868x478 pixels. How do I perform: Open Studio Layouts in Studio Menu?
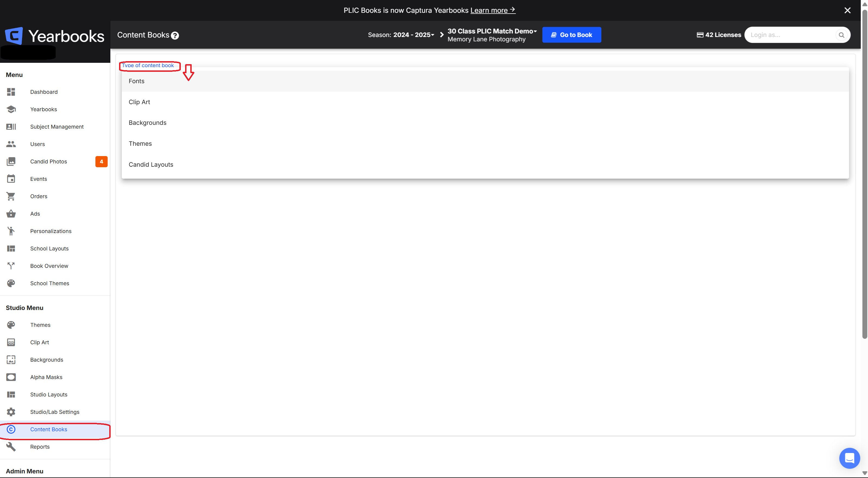pyautogui.click(x=55, y=395)
